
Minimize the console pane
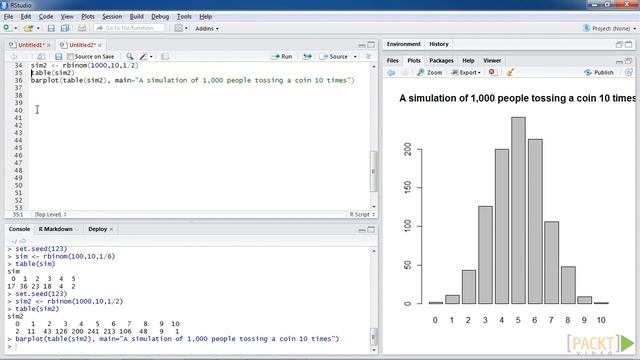[362, 230]
